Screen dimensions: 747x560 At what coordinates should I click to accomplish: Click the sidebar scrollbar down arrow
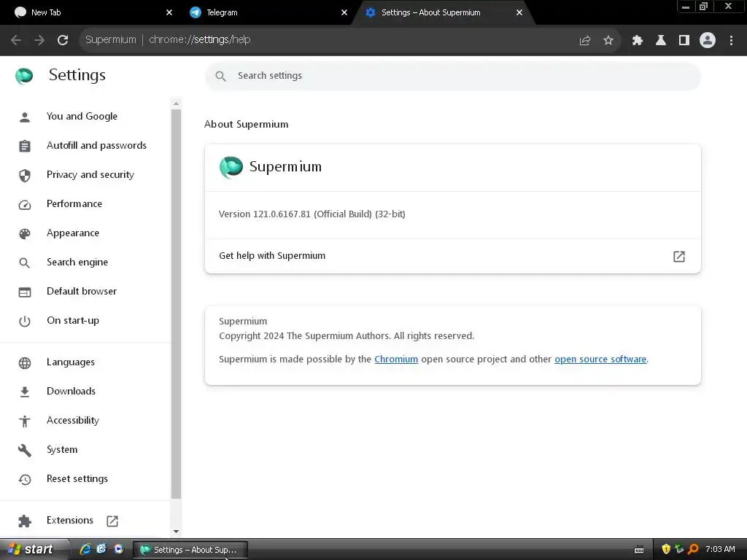(x=177, y=532)
